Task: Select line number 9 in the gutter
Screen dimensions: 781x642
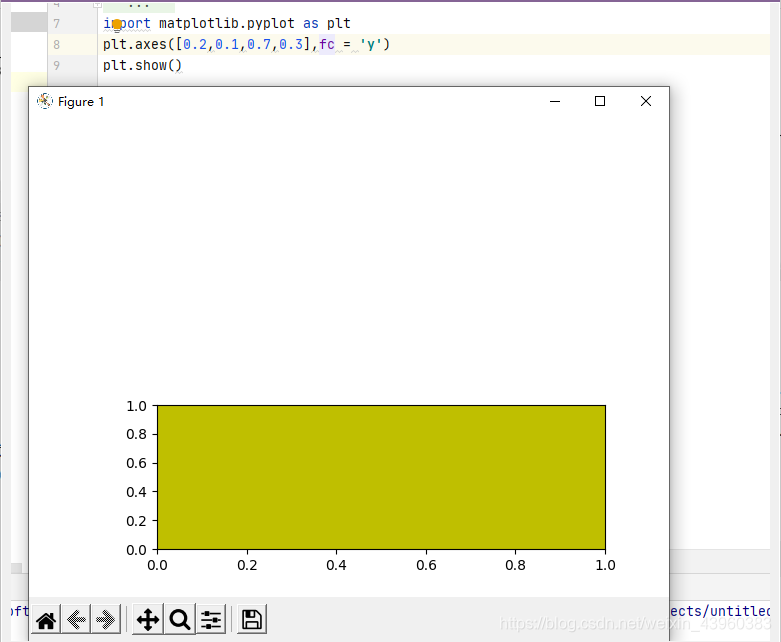Action: tap(56, 66)
